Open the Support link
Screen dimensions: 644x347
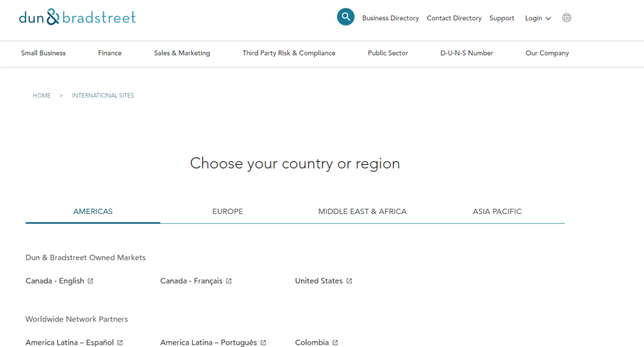[501, 18]
